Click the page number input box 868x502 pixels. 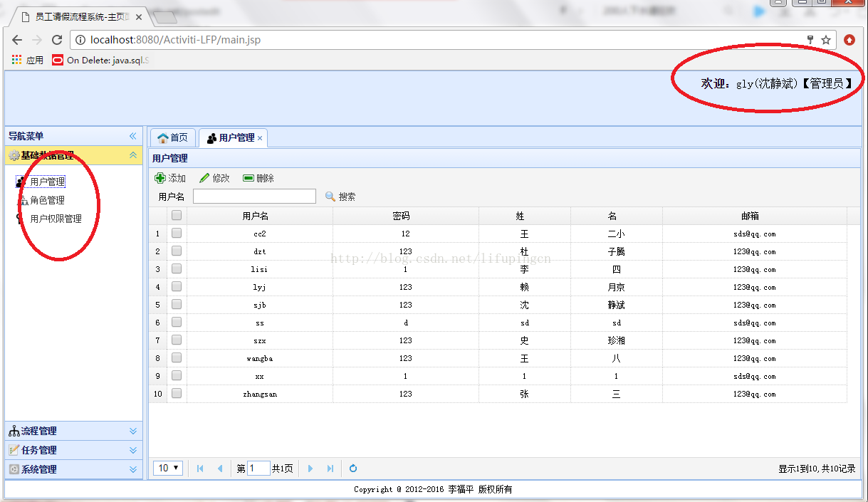[x=258, y=468]
